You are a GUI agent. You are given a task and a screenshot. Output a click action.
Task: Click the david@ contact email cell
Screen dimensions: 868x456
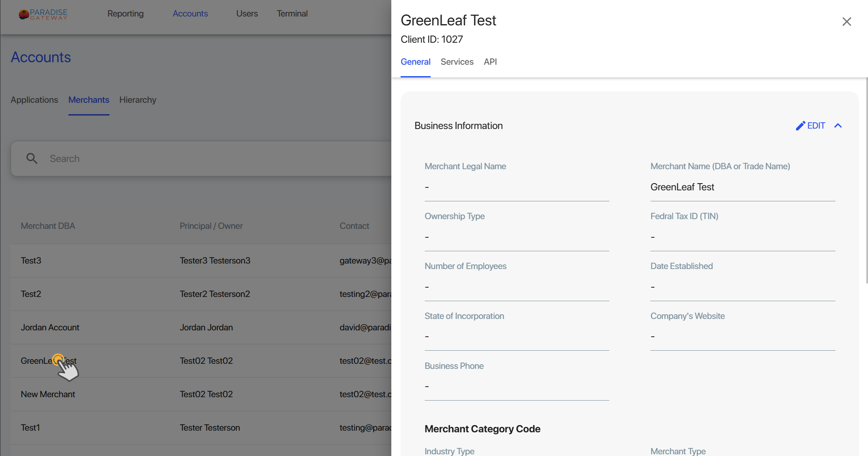pyautogui.click(x=366, y=327)
